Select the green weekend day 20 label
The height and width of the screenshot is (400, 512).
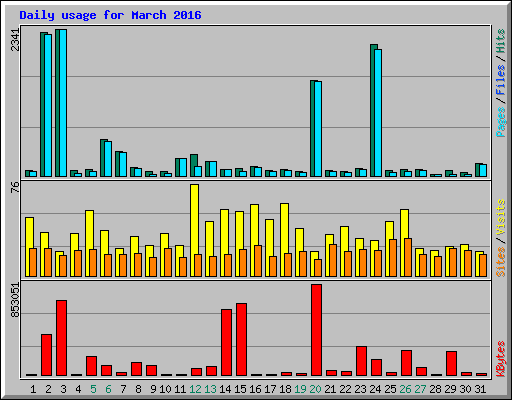point(315,389)
